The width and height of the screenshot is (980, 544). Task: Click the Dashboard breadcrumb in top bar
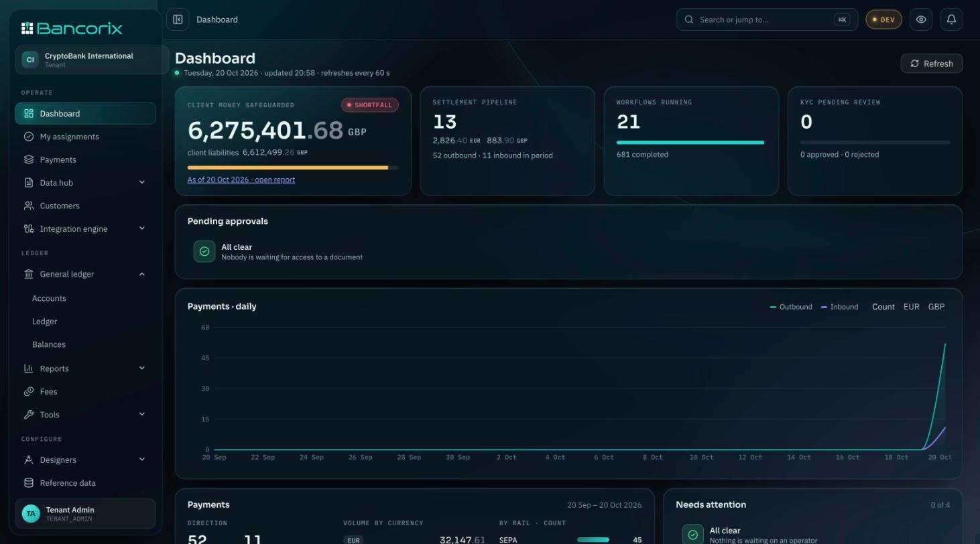[217, 19]
